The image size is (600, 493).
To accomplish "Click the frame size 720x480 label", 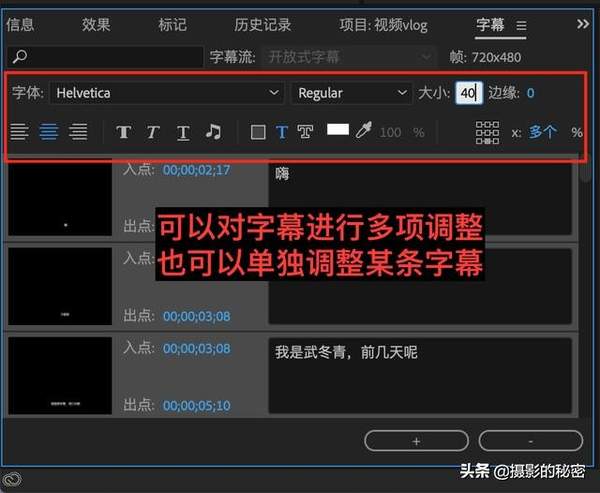I will 485,57.
